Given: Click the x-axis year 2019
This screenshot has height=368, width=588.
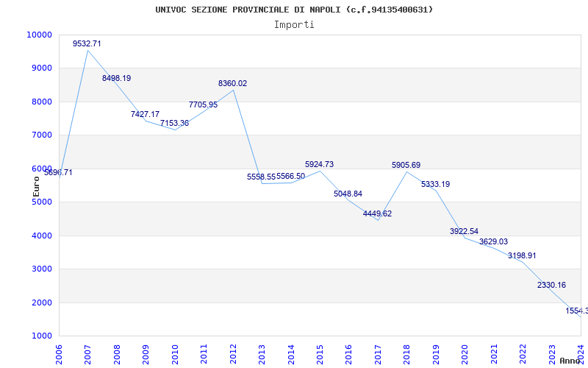Looking at the screenshot, I should click(436, 353).
